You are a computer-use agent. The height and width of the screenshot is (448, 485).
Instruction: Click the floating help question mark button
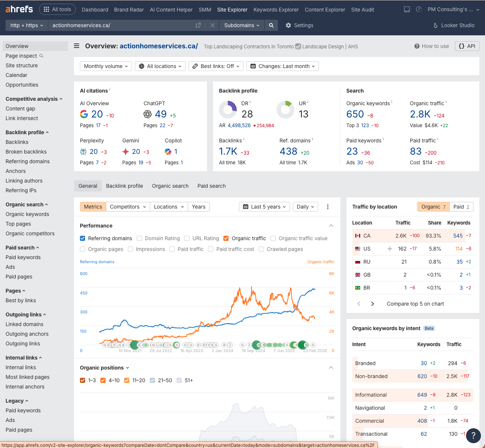click(473, 436)
